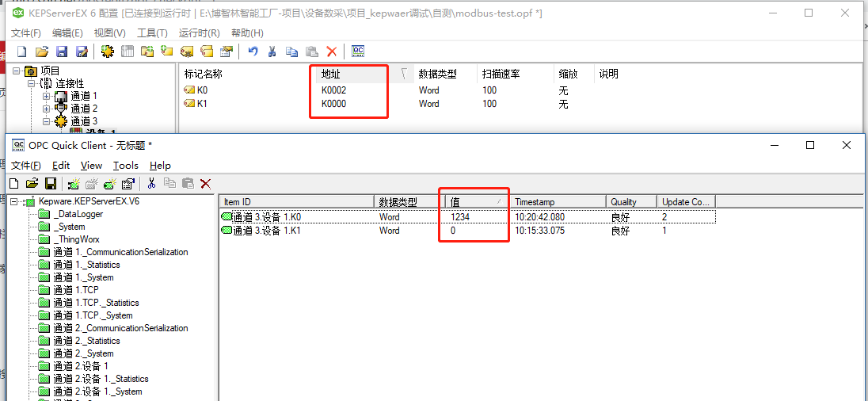Select tag K1 in tag list
This screenshot has width=868, height=401.
pyautogui.click(x=203, y=104)
